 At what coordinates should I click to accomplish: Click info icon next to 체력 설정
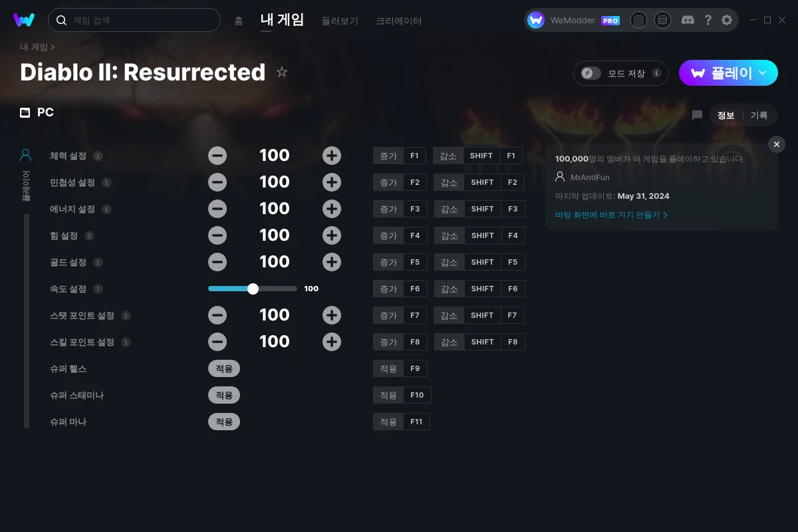coord(98,156)
